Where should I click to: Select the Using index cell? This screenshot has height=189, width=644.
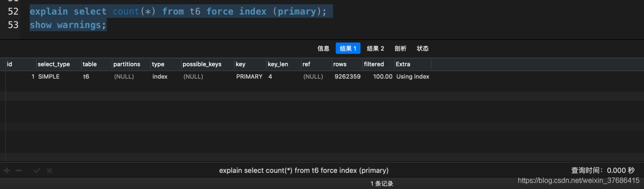pos(412,77)
